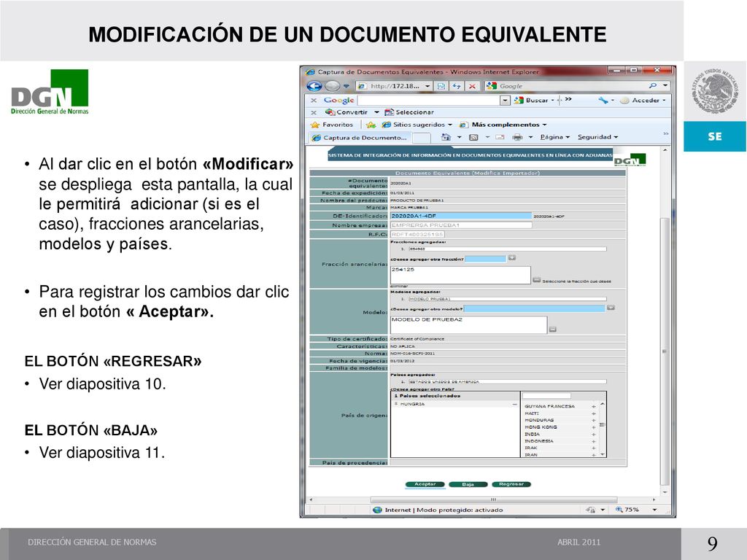Image resolution: width=747 pixels, height=560 pixels.
Task: Click the page horizontal scrollbar thumb
Action: [x=493, y=500]
